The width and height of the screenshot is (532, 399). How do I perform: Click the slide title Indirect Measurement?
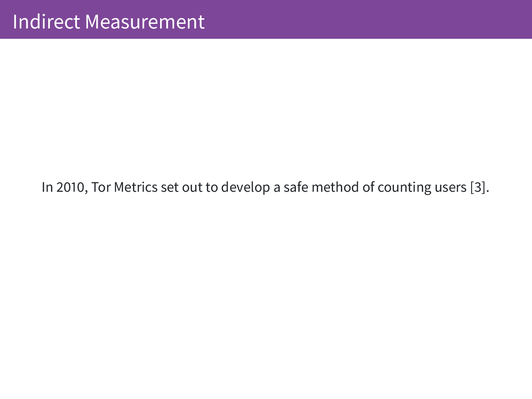coord(108,21)
